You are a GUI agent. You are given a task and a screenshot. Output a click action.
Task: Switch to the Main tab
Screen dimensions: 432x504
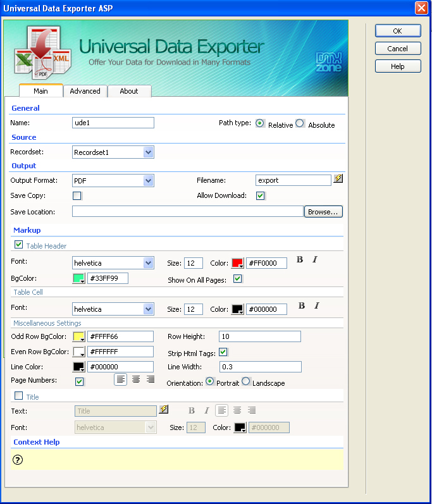(x=41, y=91)
